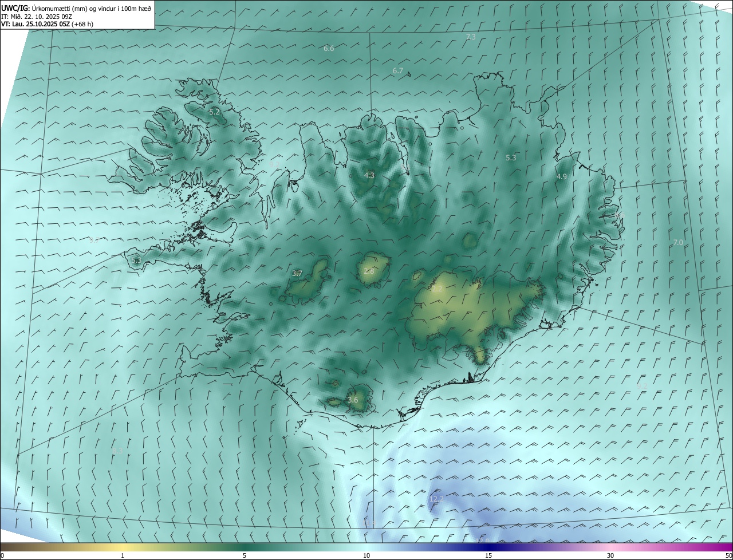Image resolution: width=733 pixels, height=560 pixels.
Task: Click the 10 tick on the color scale
Action: 366,555
